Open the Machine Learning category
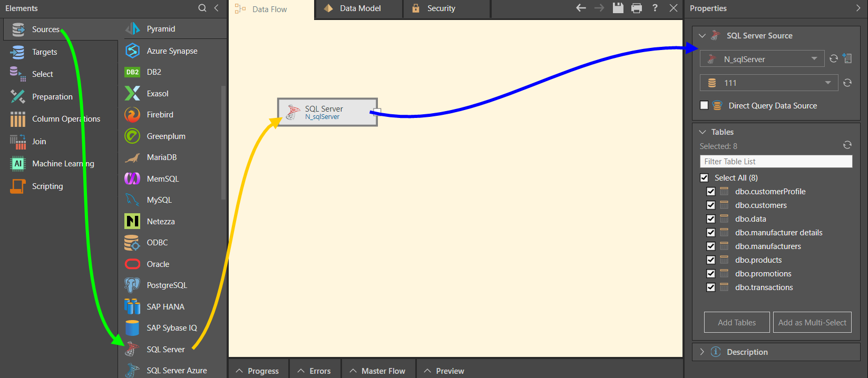868x378 pixels. coord(61,164)
